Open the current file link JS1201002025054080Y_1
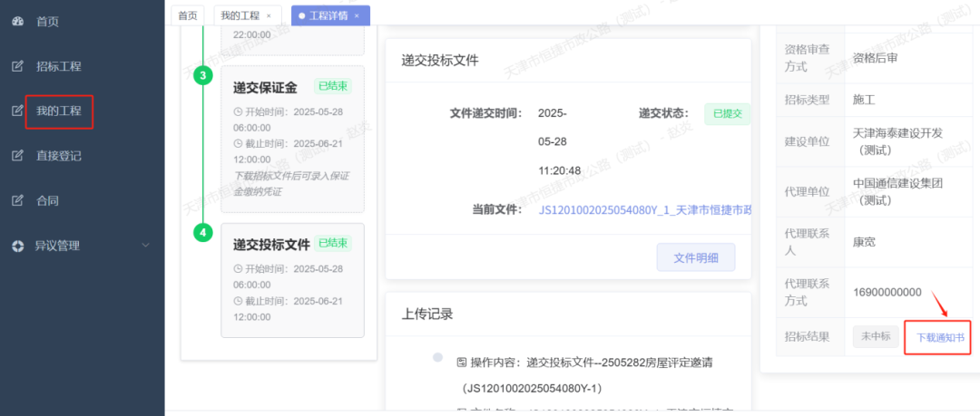Screen dimensions: 980x416 click(645, 210)
